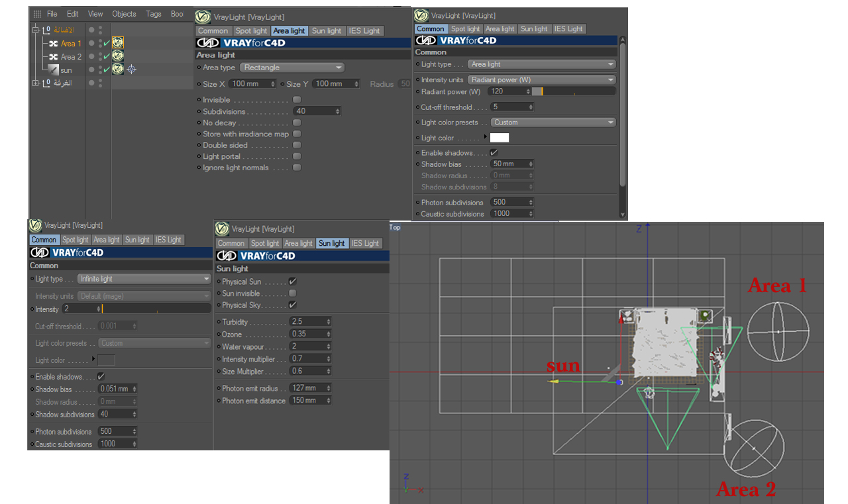This screenshot has height=504, width=848.
Task: Click VrayLight header icon above Area type panel
Action: click(203, 17)
